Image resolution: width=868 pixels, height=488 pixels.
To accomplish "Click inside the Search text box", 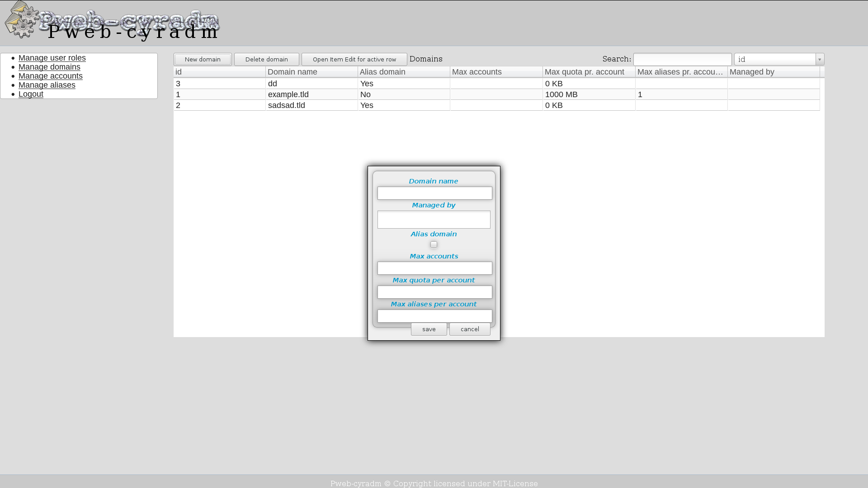I will (x=683, y=59).
